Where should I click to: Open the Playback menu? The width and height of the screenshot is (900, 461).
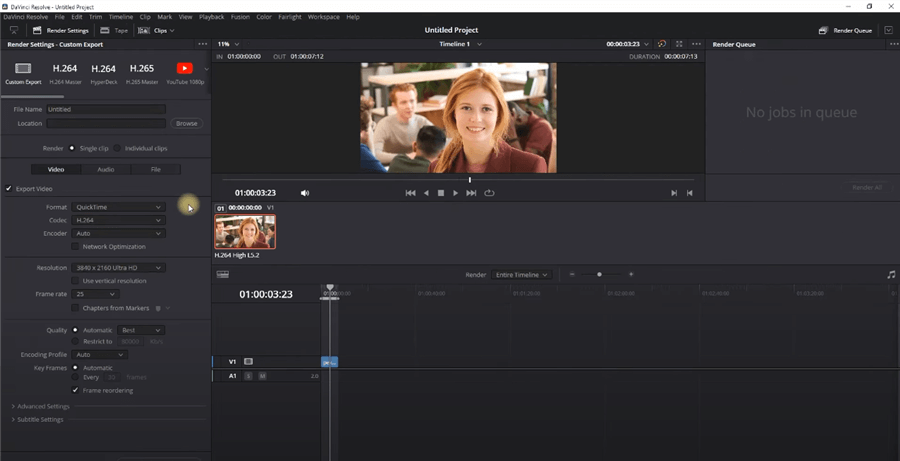point(211,17)
